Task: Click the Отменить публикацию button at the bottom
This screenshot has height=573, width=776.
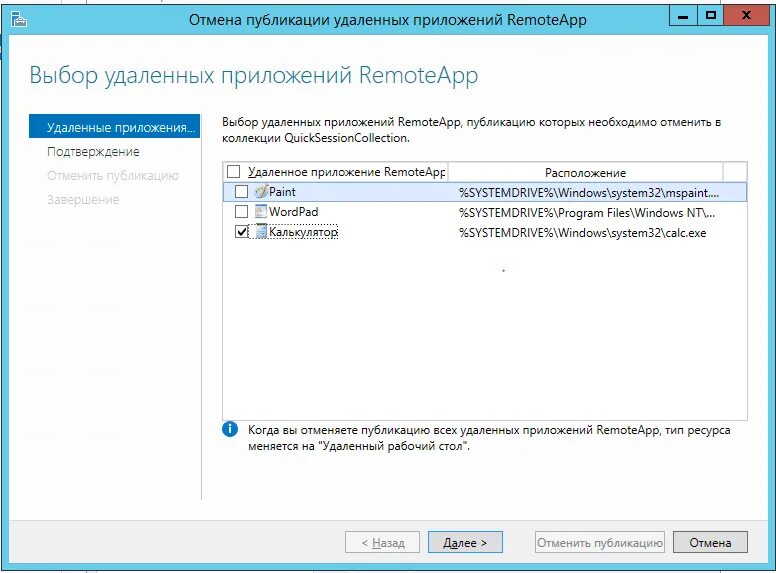Action: coord(600,542)
